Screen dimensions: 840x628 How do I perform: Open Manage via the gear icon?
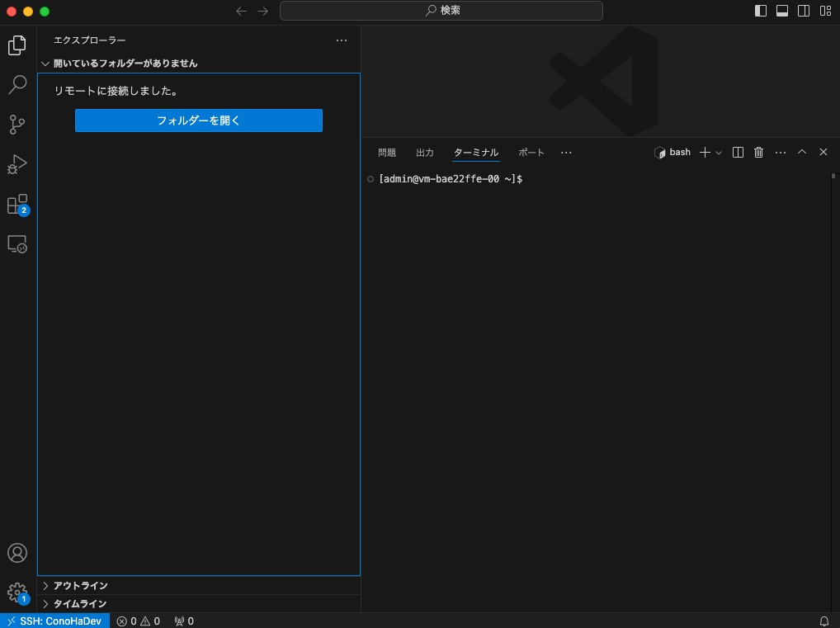pyautogui.click(x=17, y=592)
